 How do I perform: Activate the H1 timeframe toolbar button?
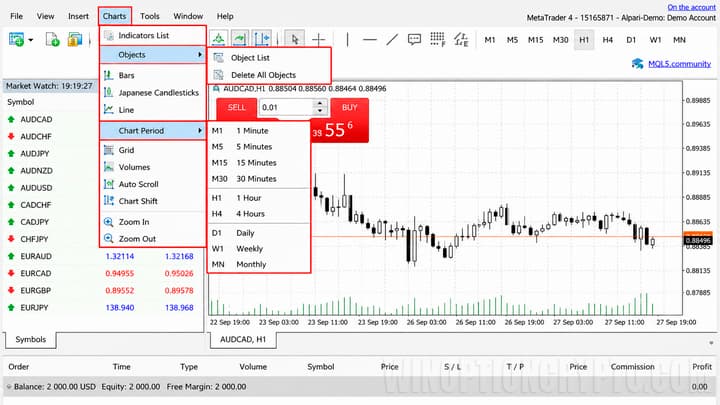[584, 40]
